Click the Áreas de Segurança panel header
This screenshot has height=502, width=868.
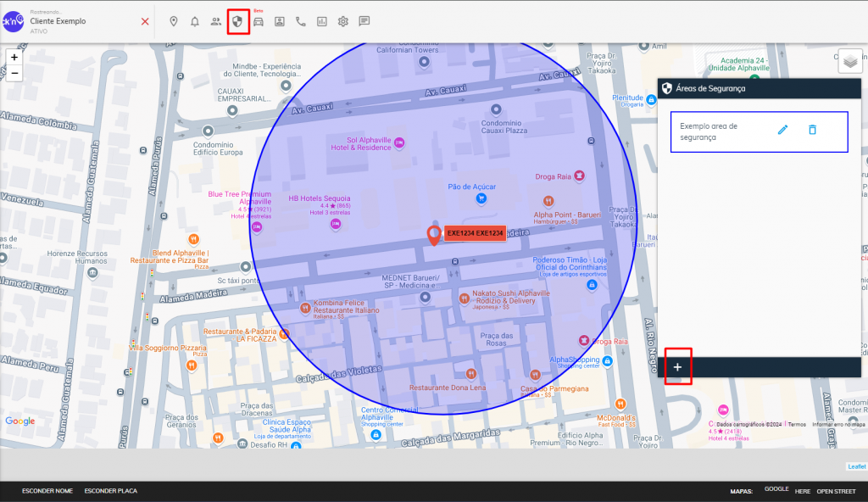pos(759,89)
